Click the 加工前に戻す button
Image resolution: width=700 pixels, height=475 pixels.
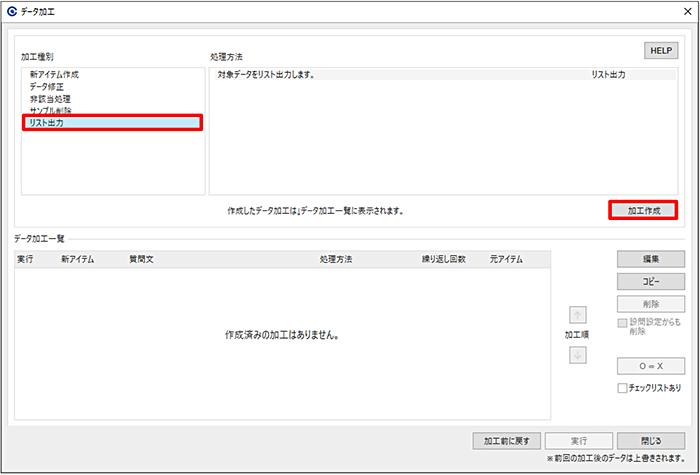coord(507,440)
